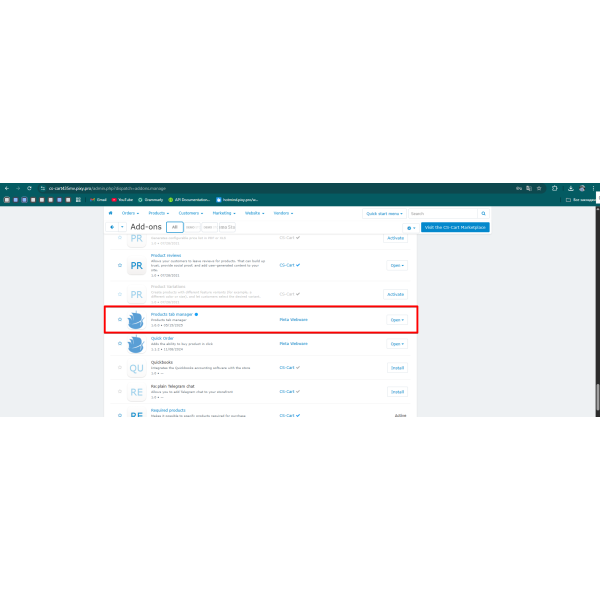
Task: Toggle favorite star for Product Variations
Action: [x=120, y=294]
